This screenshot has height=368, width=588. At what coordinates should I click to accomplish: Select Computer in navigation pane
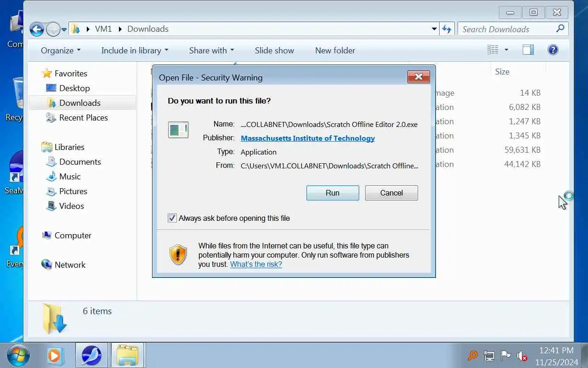(73, 235)
